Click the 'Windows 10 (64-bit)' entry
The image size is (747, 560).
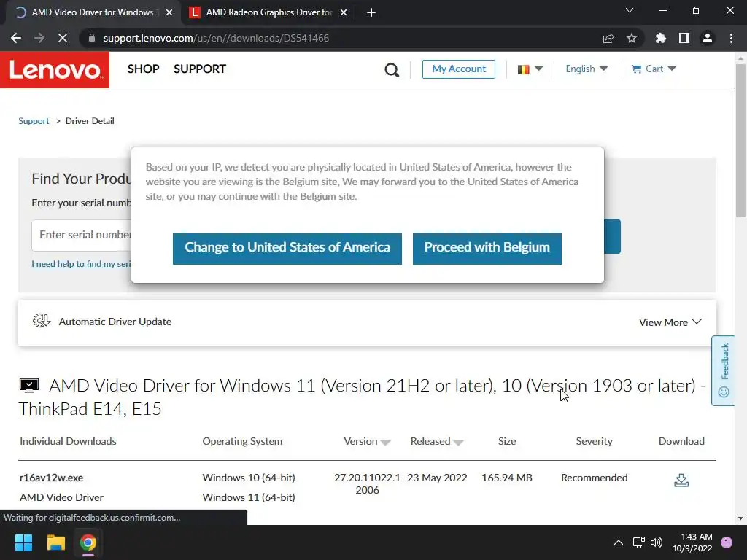[x=249, y=478]
